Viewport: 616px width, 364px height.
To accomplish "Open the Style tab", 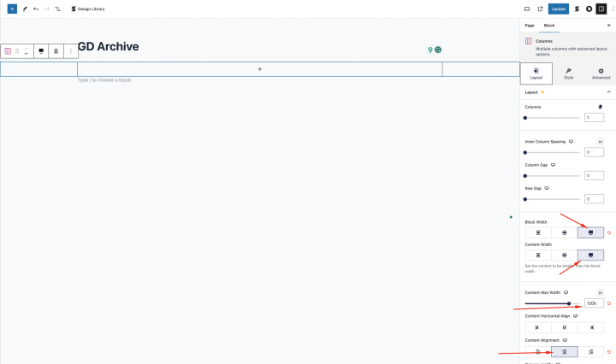I will pyautogui.click(x=568, y=73).
